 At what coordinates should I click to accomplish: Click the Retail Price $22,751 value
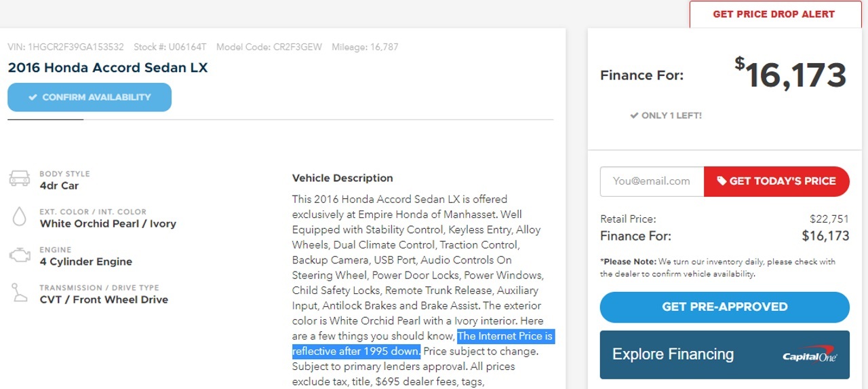click(829, 219)
